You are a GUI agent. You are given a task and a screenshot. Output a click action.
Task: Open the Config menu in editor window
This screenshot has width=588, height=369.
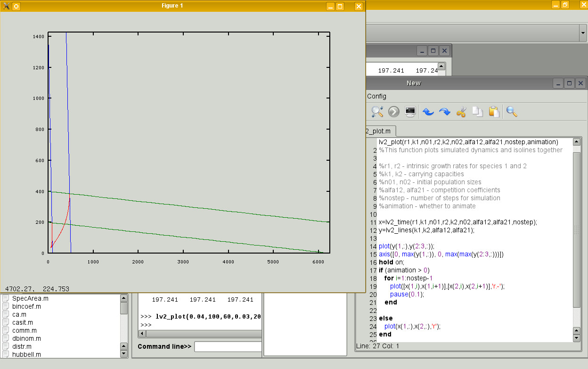376,96
